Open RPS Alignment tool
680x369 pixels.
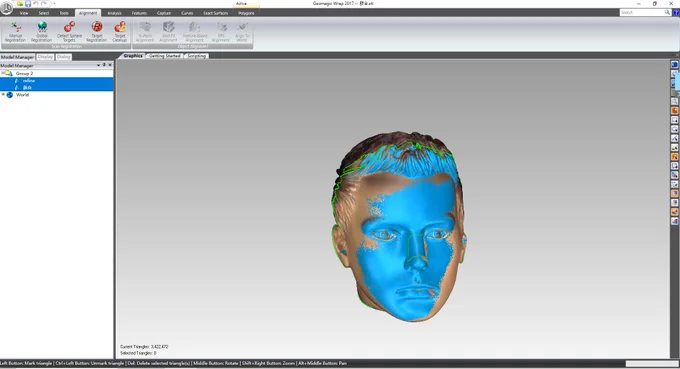click(x=221, y=32)
